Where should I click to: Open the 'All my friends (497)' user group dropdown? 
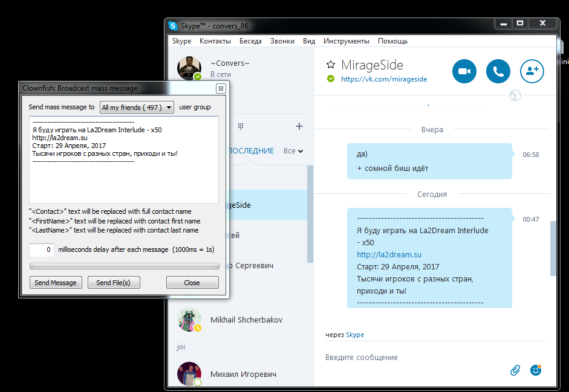click(137, 108)
